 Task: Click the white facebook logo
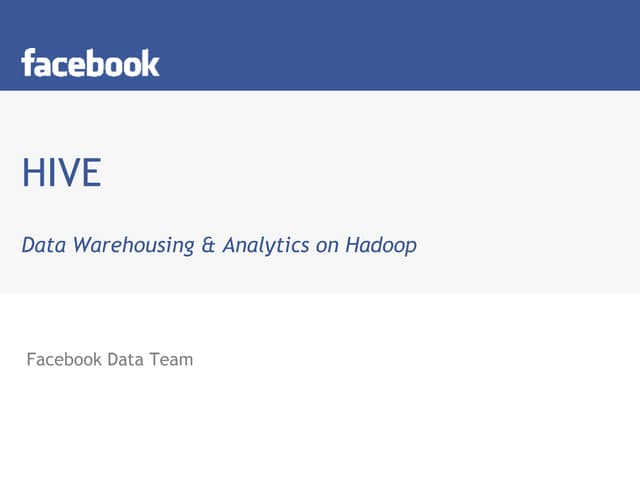[90, 63]
